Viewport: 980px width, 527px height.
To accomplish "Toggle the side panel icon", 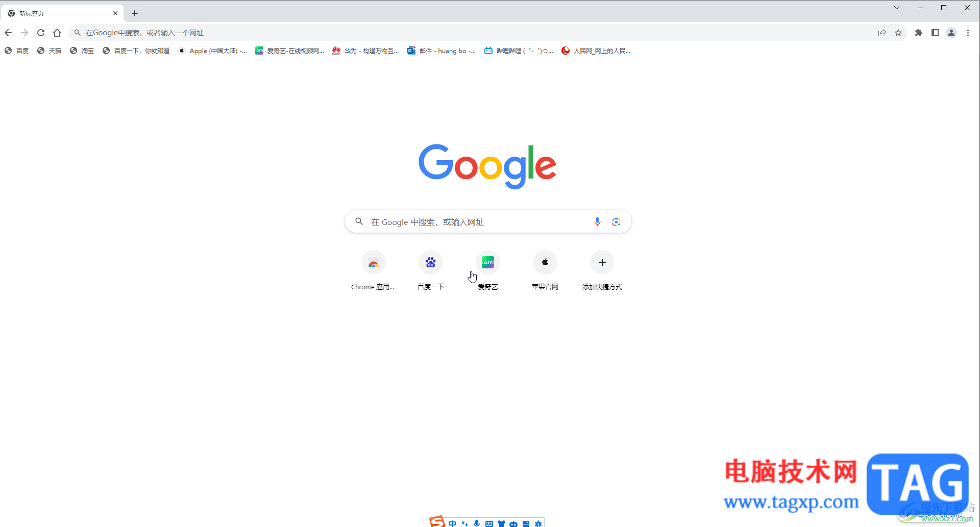I will [935, 33].
